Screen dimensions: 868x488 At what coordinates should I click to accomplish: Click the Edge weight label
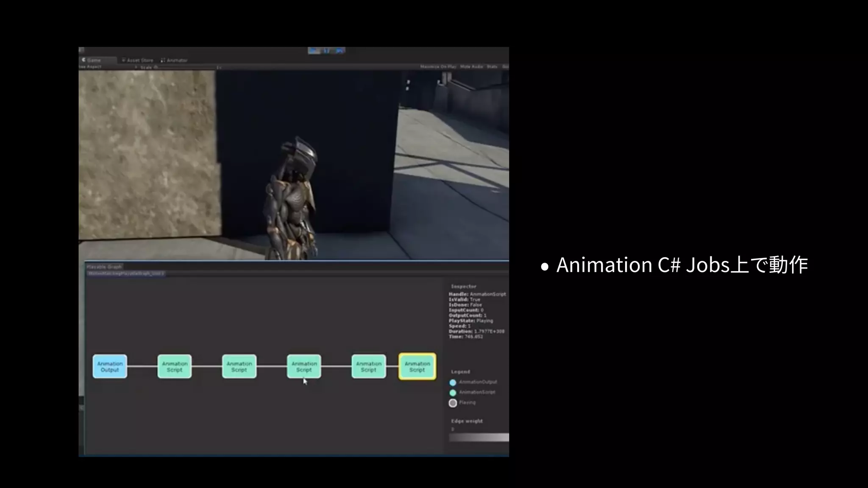[467, 421]
